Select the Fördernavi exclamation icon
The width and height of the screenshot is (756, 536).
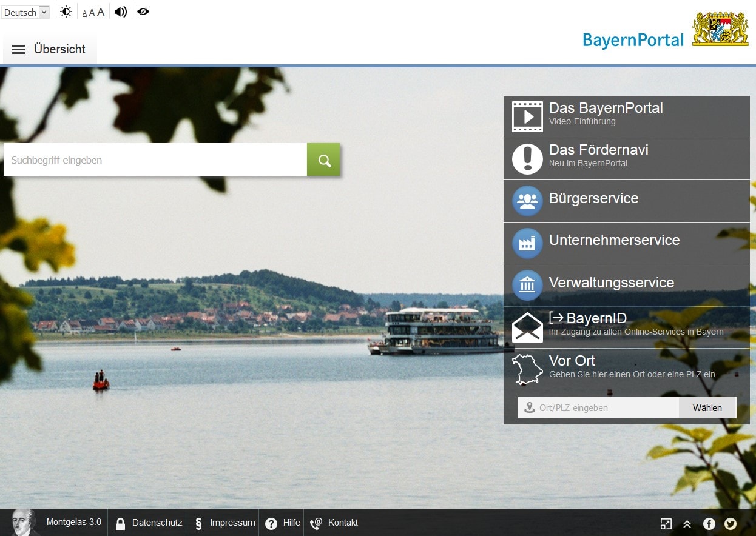coord(527,158)
